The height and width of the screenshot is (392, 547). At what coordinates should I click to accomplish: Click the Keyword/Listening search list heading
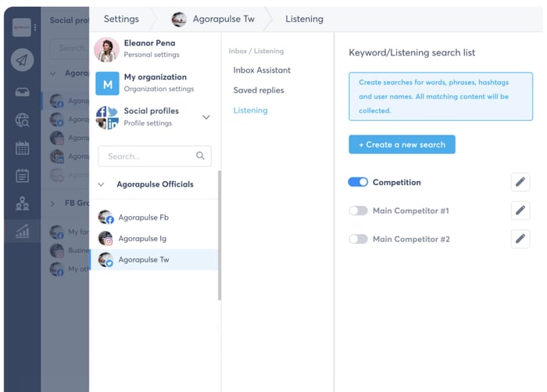point(412,52)
